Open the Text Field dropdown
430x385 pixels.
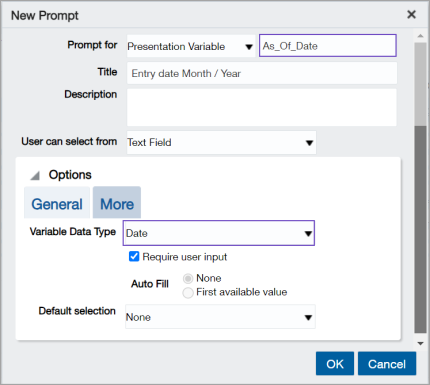(x=221, y=143)
